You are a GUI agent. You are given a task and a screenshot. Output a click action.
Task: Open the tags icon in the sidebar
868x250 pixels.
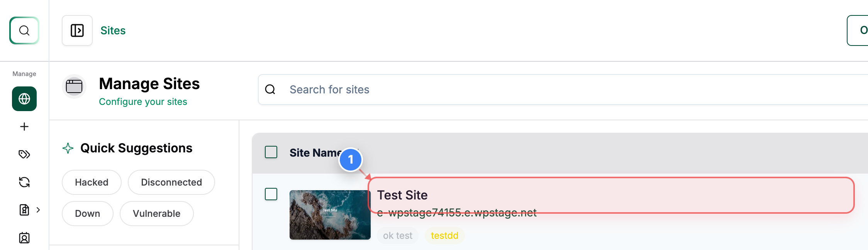click(24, 154)
